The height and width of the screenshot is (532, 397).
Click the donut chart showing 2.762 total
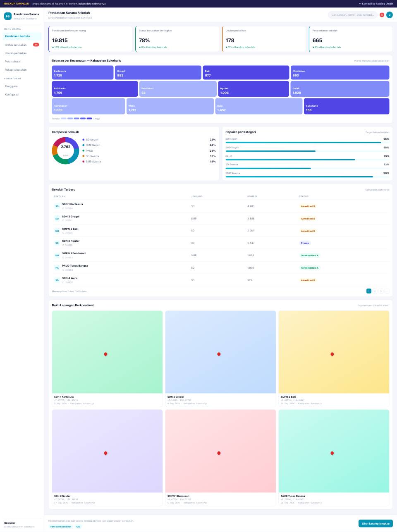(x=65, y=151)
